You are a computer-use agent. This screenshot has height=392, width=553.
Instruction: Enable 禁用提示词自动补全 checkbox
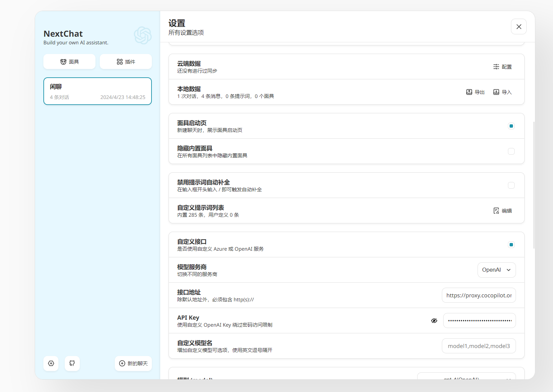click(511, 185)
